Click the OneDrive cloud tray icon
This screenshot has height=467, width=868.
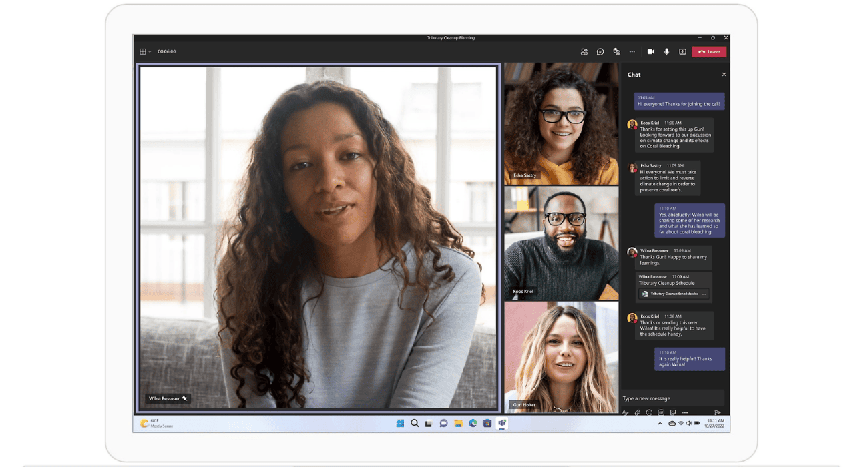[x=672, y=423]
